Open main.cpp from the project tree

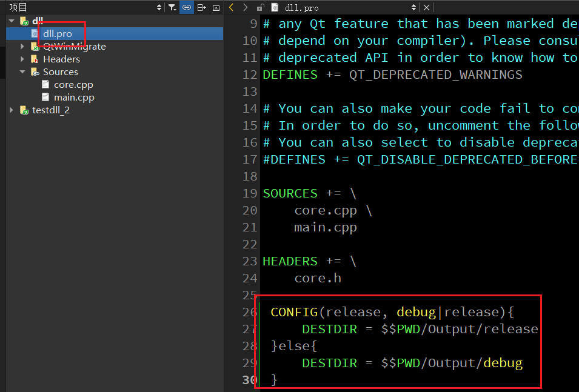(x=74, y=98)
